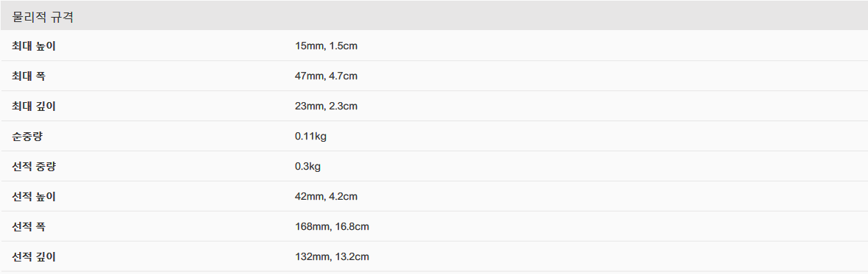Select the 최대 높이 label

(x=34, y=46)
